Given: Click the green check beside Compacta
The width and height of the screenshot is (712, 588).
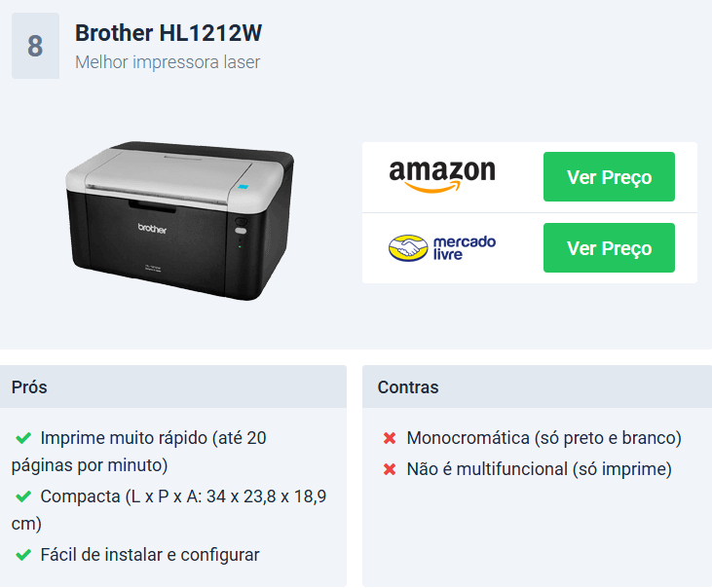Looking at the screenshot, I should pos(23,496).
